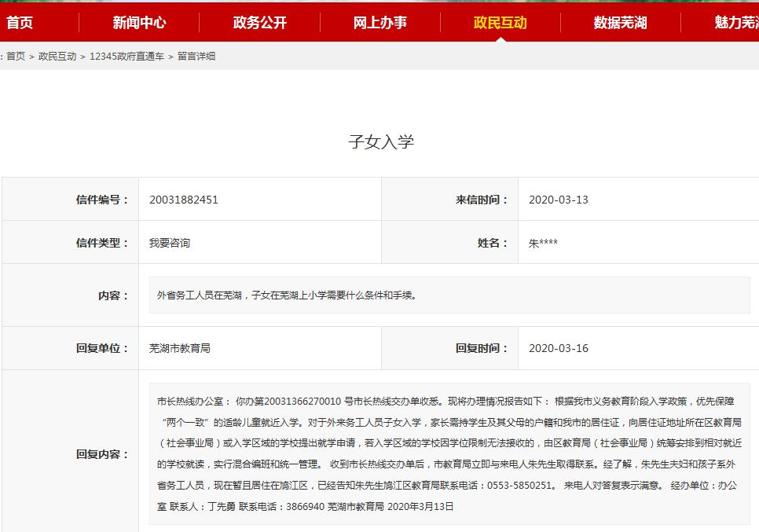Select the letter number 20031882451
Viewport: 759px width, 532px height.
point(182,199)
